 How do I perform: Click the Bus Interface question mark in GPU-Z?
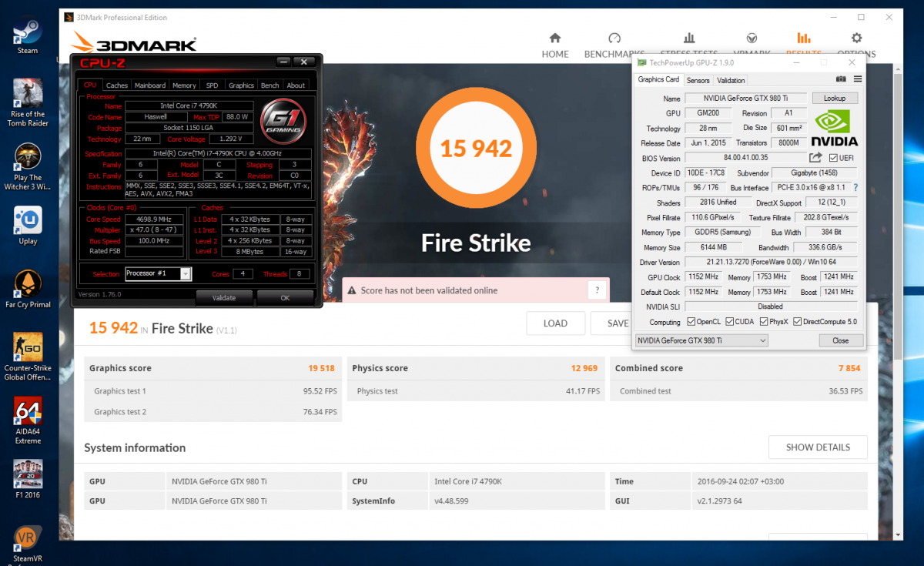855,188
